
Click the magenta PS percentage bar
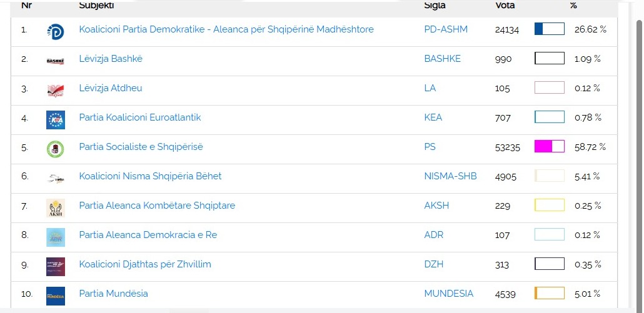point(549,147)
